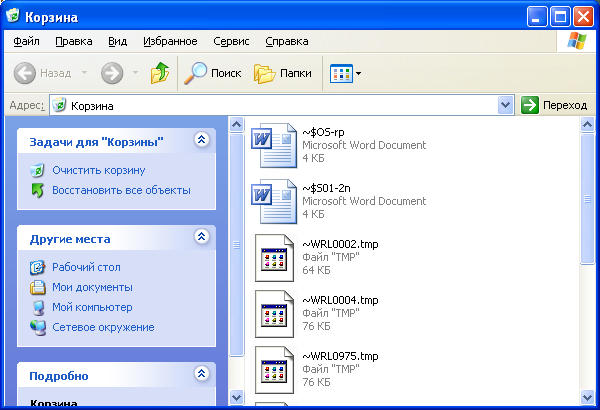Go up one folder level icon

(160, 73)
